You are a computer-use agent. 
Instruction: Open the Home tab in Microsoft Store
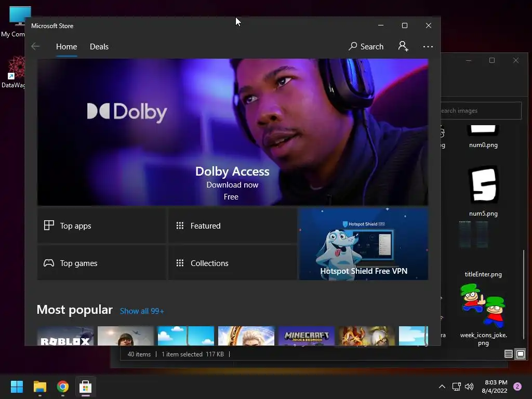pos(66,46)
